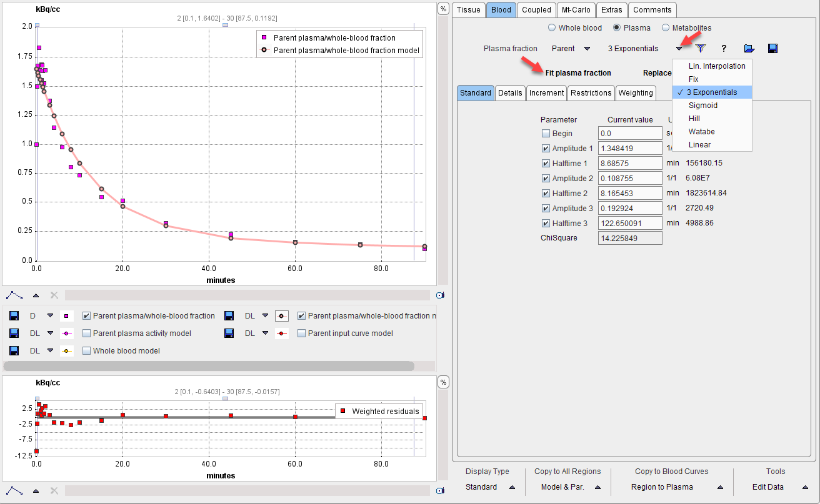820x504 pixels.
Task: Enable the Begin parameter checkbox
Action: 546,133
